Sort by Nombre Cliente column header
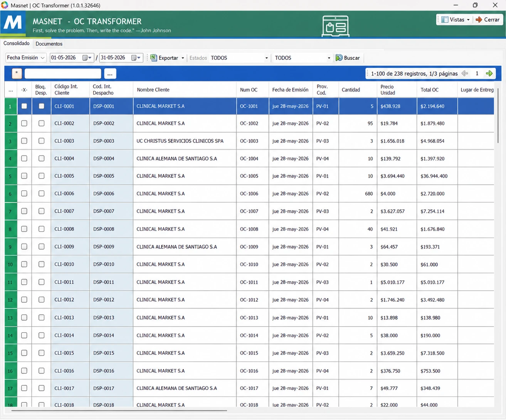 click(x=185, y=89)
